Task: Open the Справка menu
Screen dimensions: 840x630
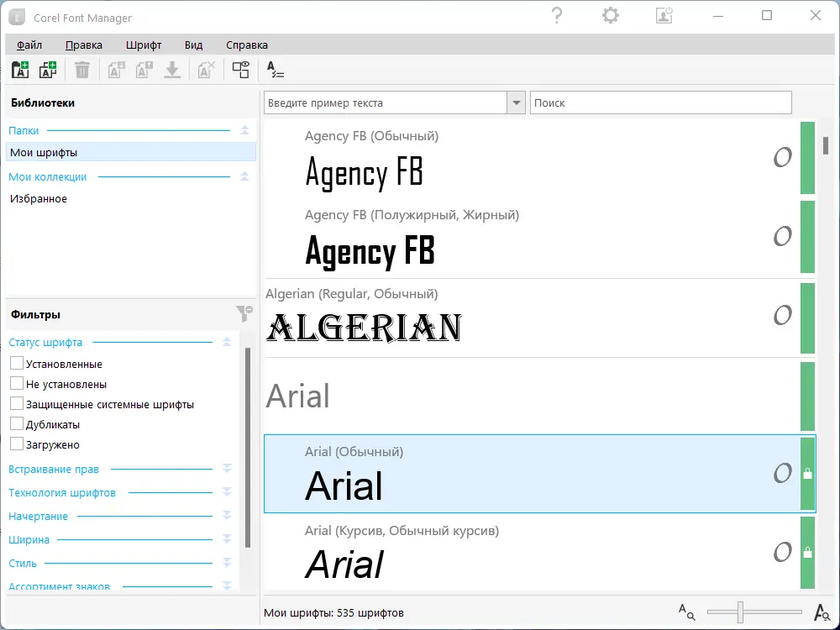Action: tap(247, 45)
